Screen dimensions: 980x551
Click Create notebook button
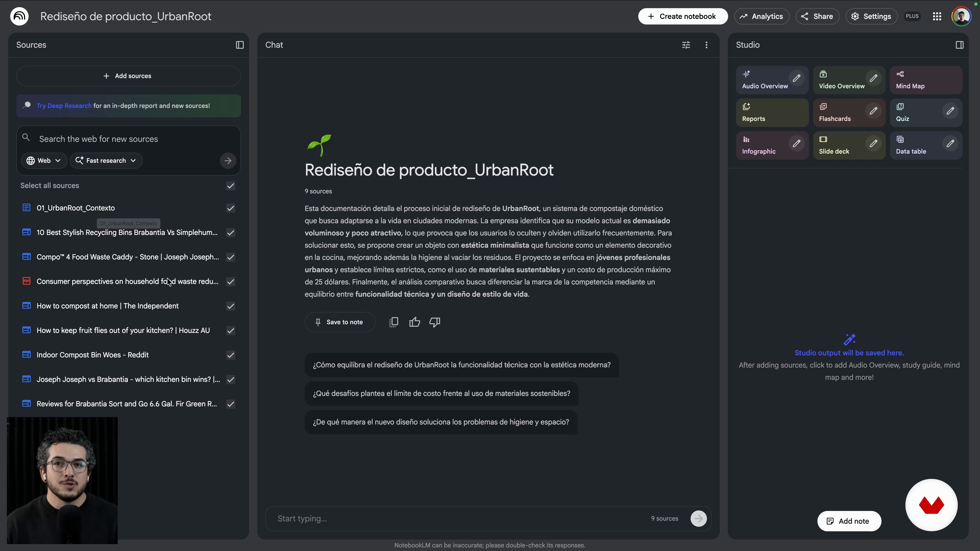click(683, 16)
